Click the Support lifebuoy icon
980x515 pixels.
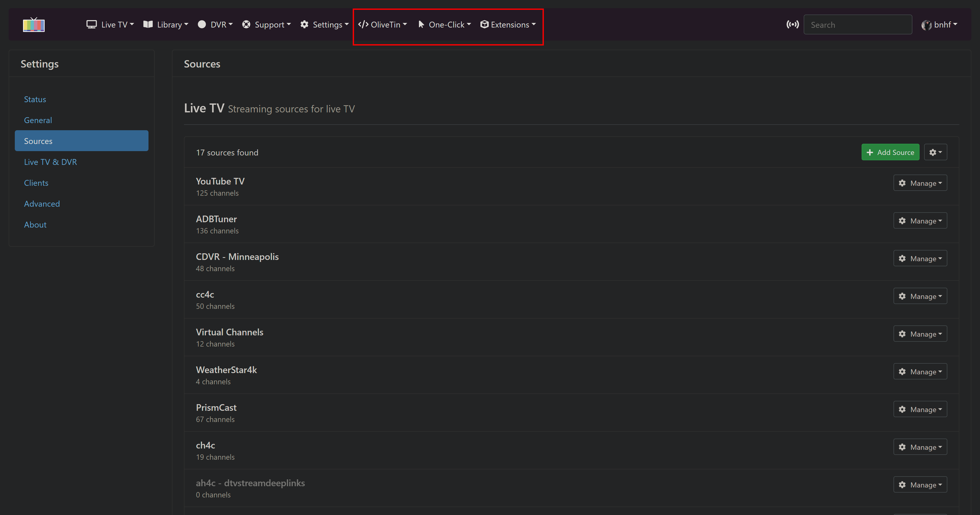coord(246,25)
